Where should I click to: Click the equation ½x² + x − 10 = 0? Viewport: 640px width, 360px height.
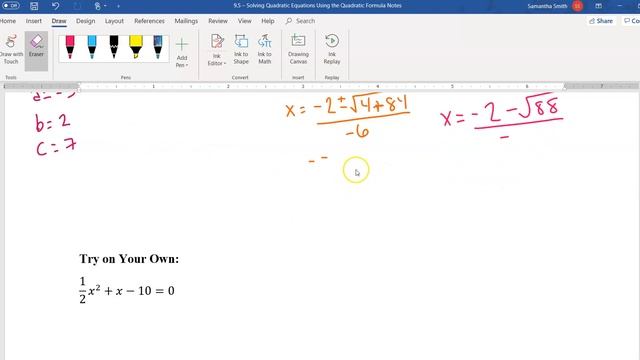coord(127,290)
